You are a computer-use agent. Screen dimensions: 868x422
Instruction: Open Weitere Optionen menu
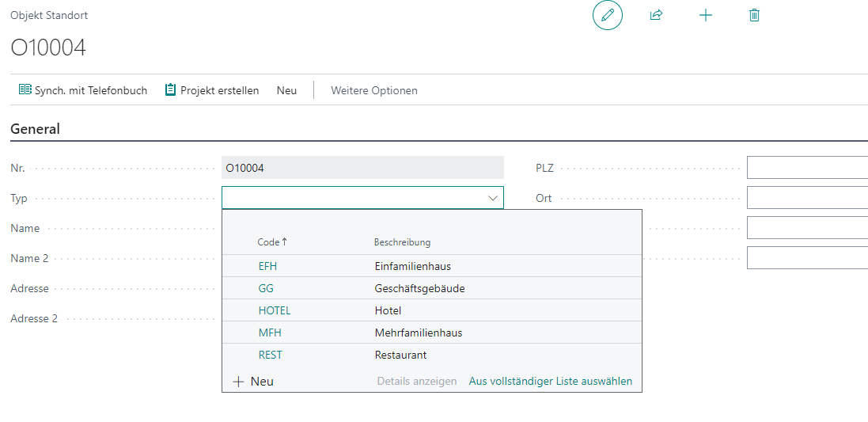click(x=374, y=90)
